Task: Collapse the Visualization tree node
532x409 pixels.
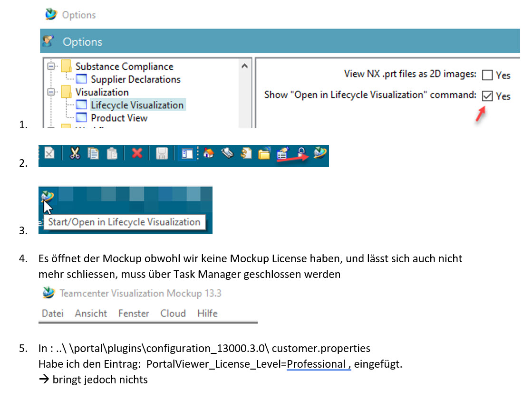Action: (51, 92)
